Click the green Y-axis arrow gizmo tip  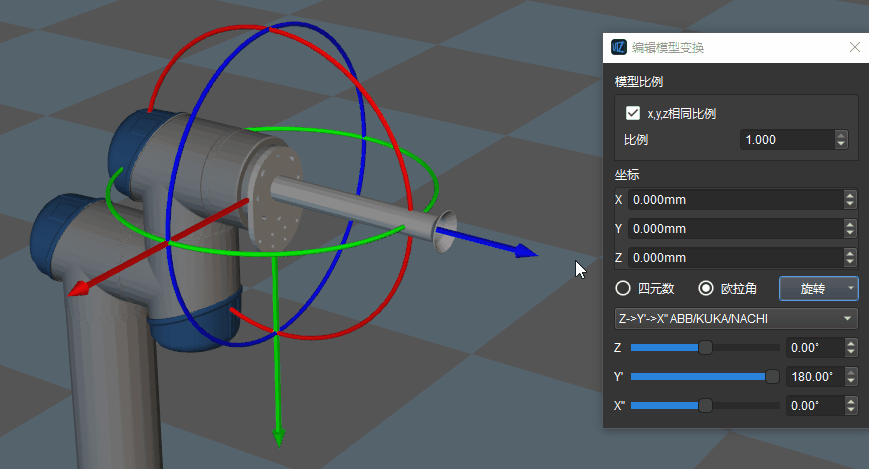279,436
